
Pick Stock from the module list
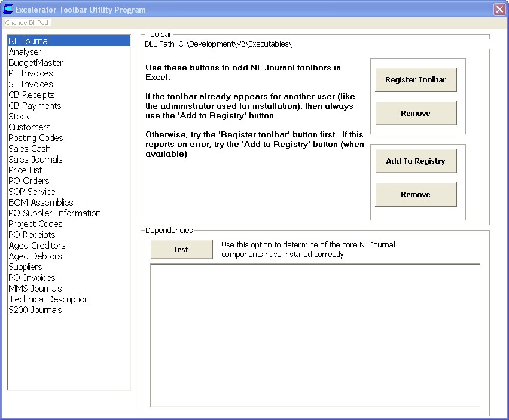pyautogui.click(x=69, y=116)
